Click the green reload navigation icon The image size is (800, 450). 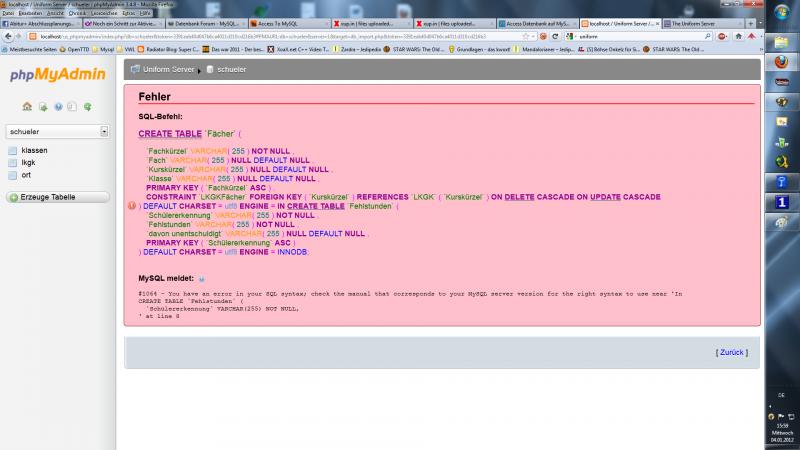click(88, 106)
